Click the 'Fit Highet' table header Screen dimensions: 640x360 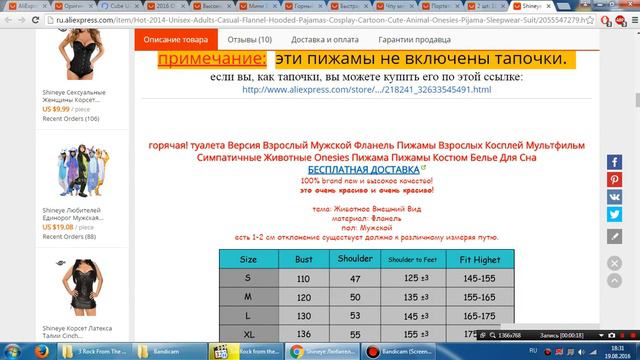[480, 259]
